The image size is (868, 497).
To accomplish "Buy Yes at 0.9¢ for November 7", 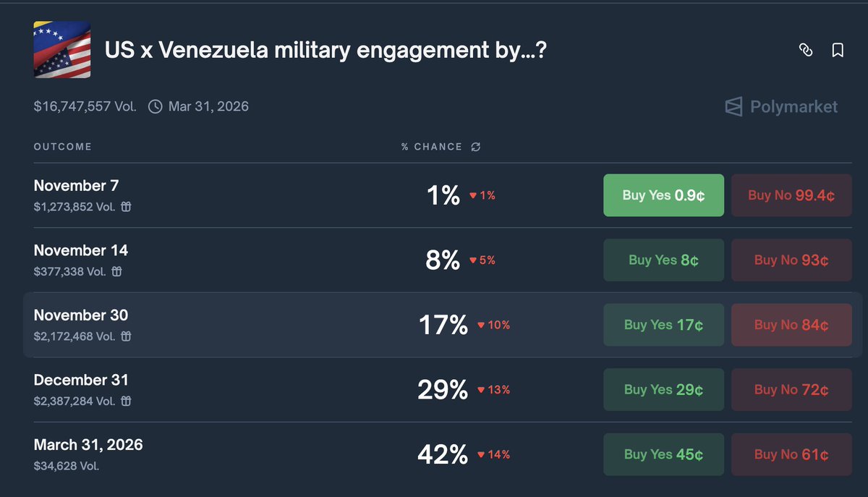I will (x=664, y=195).
